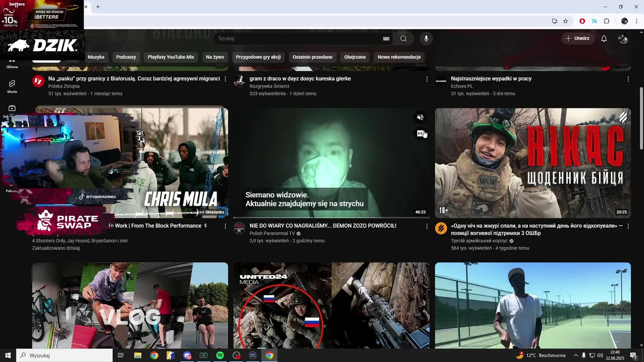Unmute the Demon Zozo video preview

point(420,117)
